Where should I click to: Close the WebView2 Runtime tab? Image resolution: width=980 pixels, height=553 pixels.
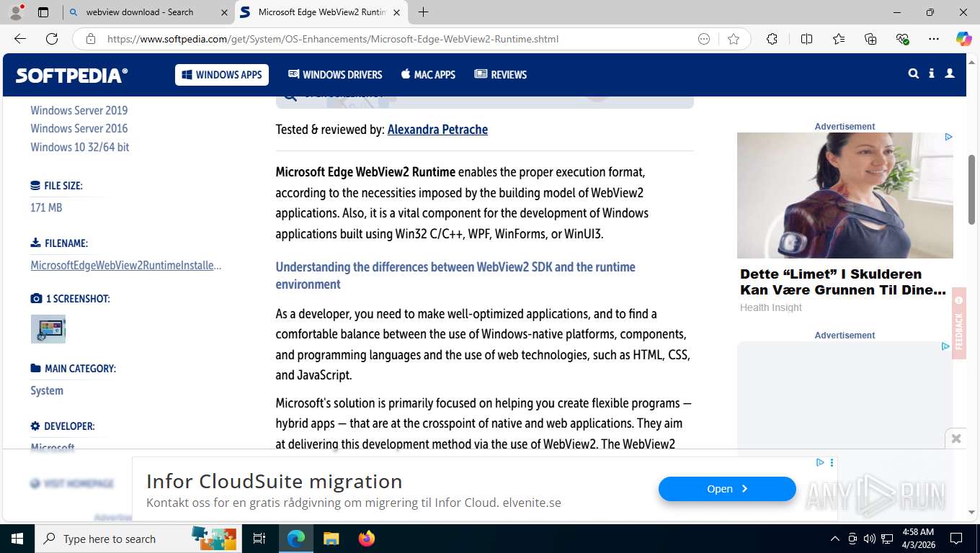coord(398,12)
